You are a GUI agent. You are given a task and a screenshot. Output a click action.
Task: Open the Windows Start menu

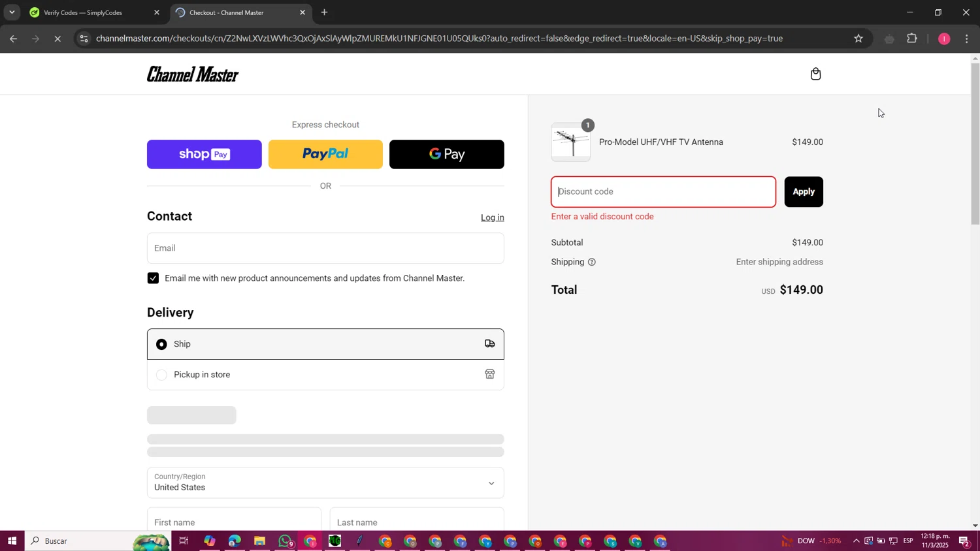[x=12, y=541]
